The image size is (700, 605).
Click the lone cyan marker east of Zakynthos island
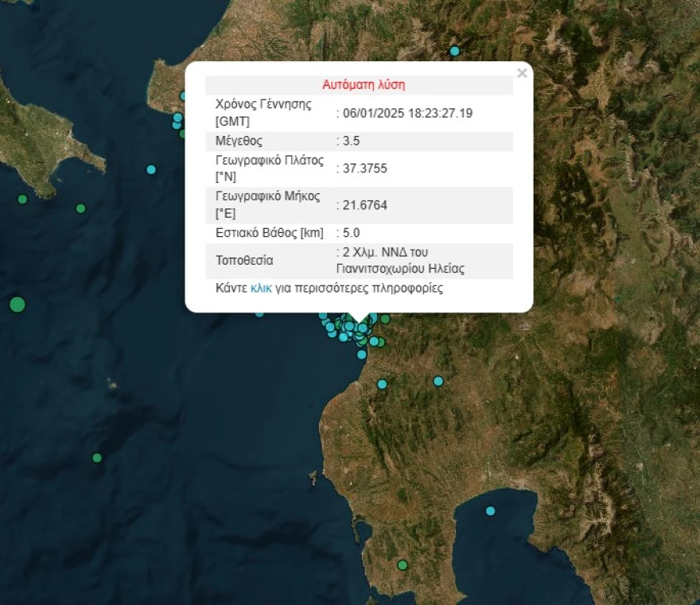(151, 169)
